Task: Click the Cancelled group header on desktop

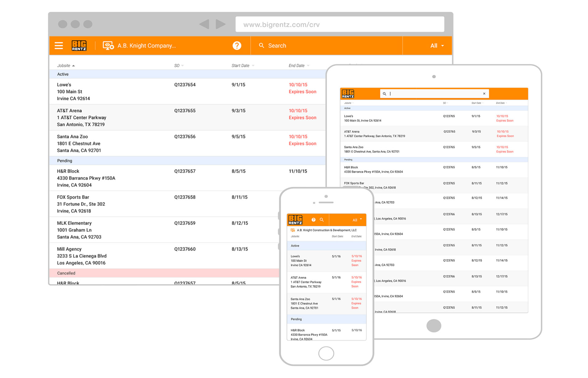Action: tap(164, 273)
